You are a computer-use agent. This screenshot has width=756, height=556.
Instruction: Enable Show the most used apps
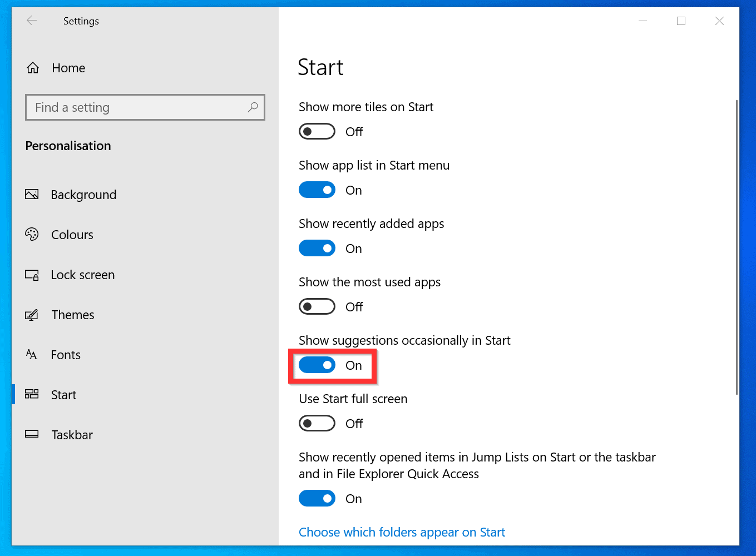tap(317, 307)
